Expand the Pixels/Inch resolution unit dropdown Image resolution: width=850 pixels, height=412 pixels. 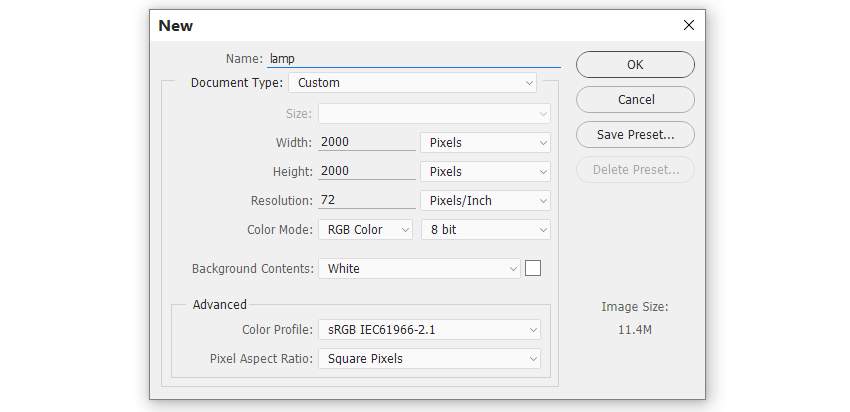[x=485, y=201]
